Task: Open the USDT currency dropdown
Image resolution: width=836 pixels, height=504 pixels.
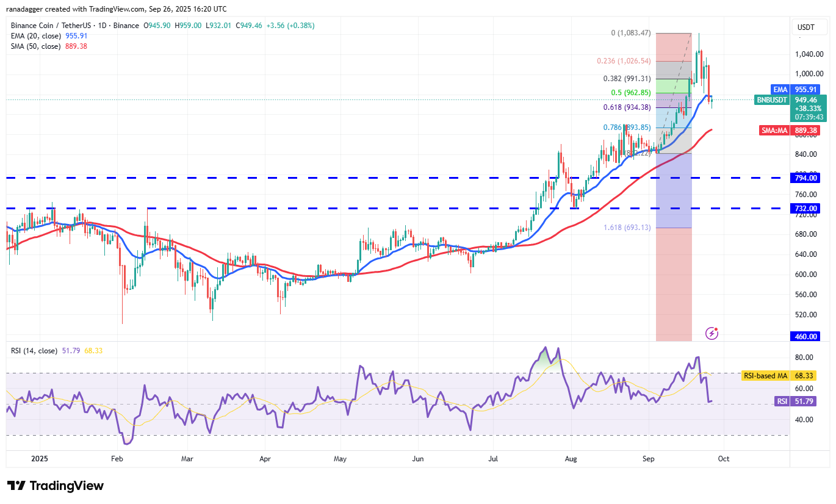Action: point(807,27)
